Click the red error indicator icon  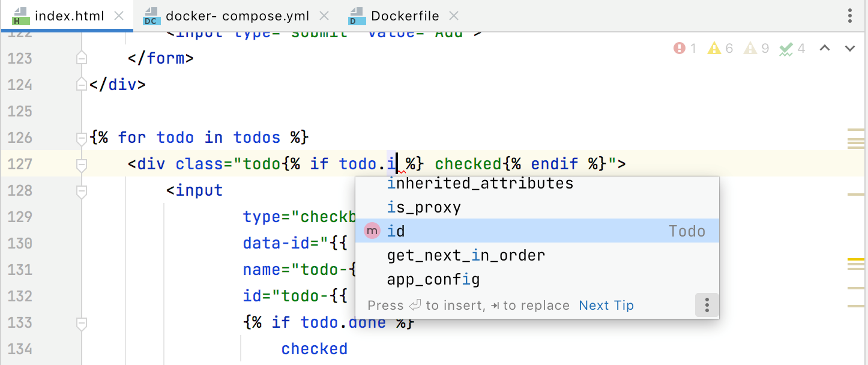tap(680, 49)
